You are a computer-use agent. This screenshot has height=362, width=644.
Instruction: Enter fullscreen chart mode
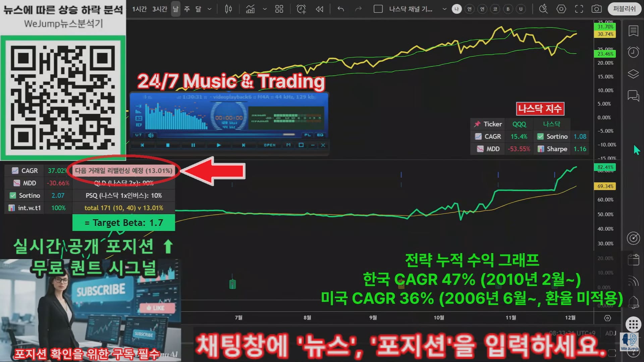pos(579,9)
